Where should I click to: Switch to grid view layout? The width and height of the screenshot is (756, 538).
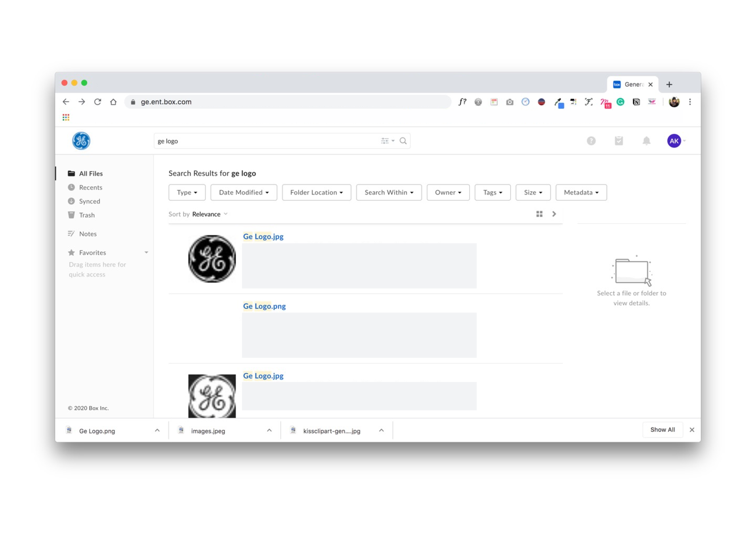(539, 214)
